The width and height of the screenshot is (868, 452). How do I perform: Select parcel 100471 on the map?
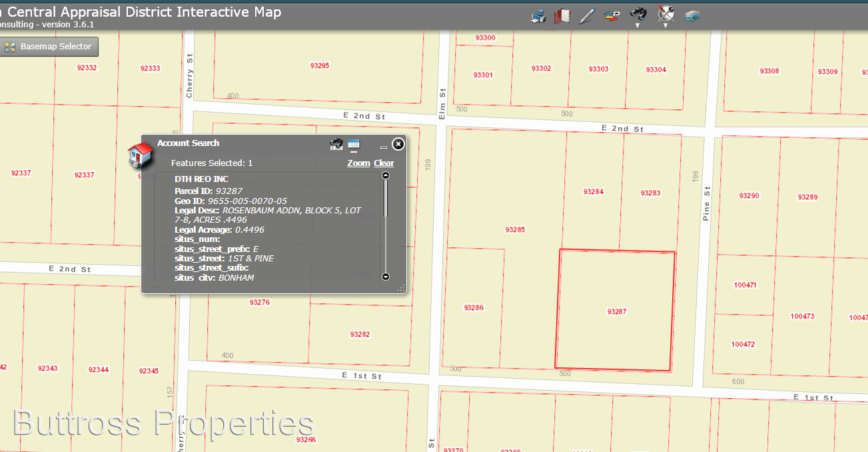click(745, 285)
